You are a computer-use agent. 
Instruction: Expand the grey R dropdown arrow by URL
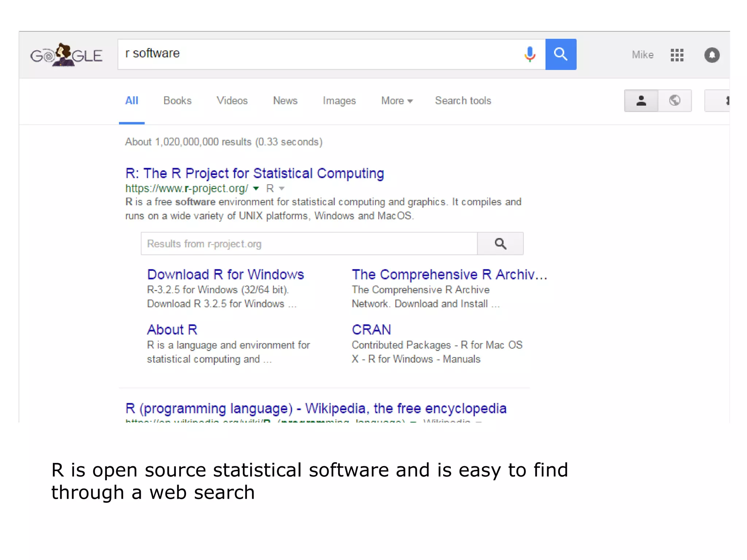pos(281,188)
